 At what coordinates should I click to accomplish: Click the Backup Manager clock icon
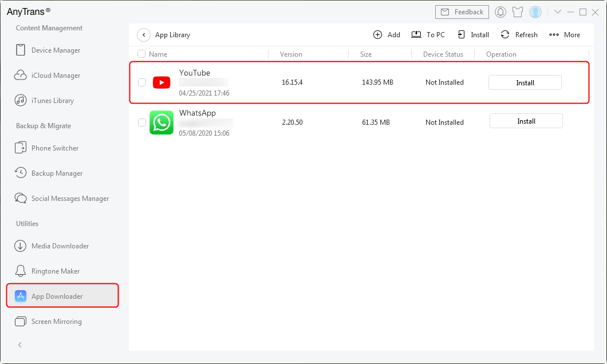21,172
